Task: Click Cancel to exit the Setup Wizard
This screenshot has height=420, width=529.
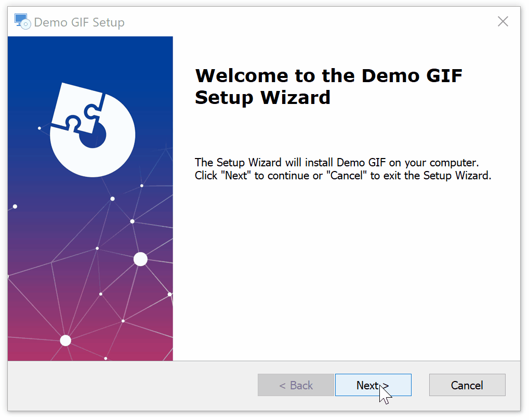Action: 466,385
